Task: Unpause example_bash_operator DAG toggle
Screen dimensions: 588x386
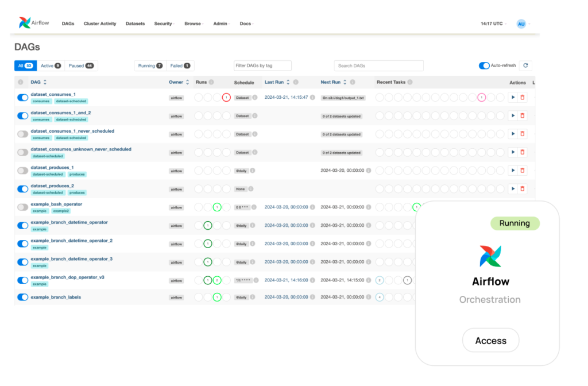Action: (23, 207)
